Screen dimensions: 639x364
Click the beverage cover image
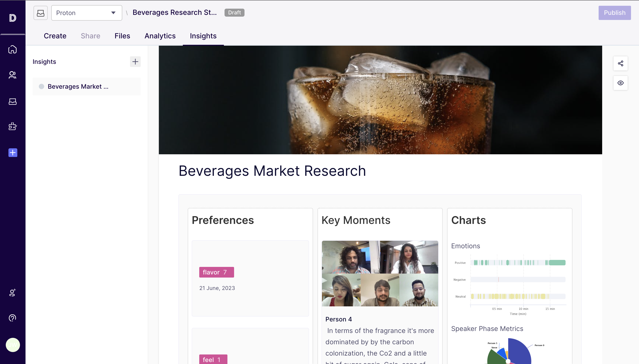point(380,100)
